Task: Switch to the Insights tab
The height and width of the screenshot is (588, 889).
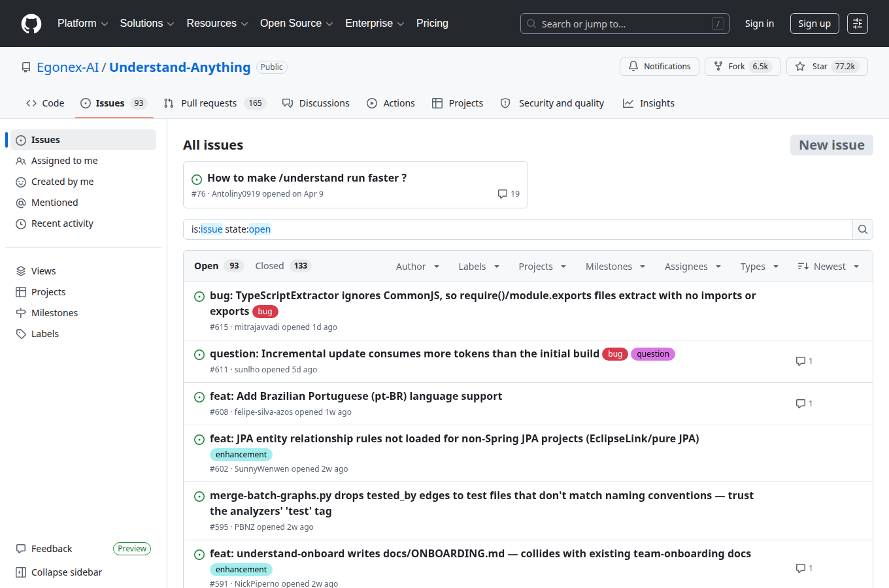Action: [x=648, y=103]
